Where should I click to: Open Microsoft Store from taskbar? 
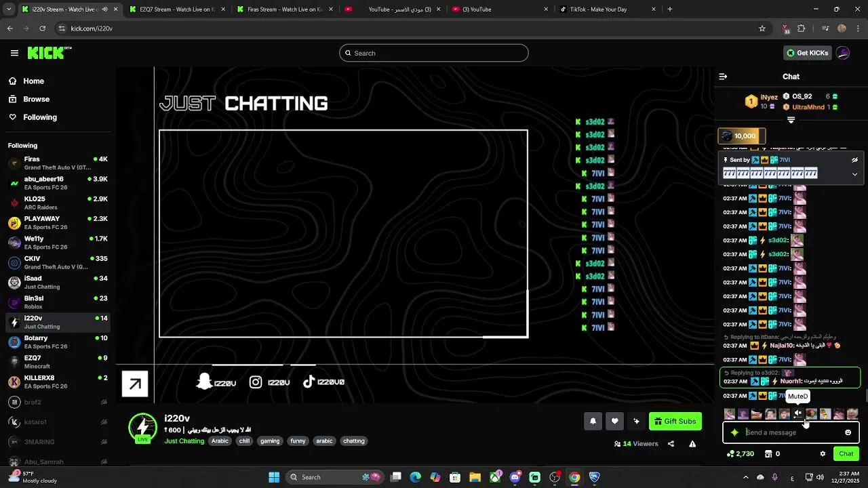point(455,477)
